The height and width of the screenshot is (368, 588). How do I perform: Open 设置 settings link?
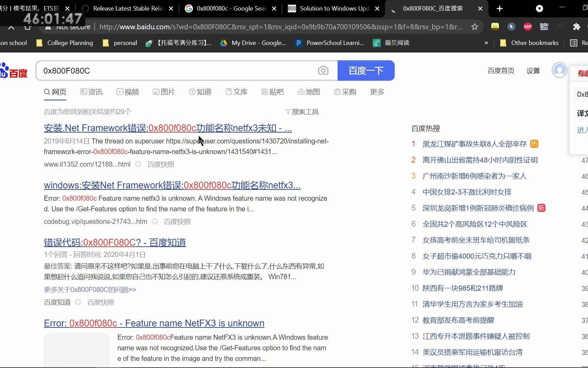533,71
